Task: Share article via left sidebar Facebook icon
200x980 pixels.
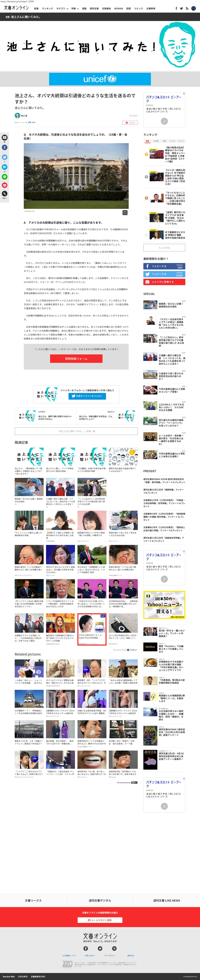Action: (x=5, y=147)
